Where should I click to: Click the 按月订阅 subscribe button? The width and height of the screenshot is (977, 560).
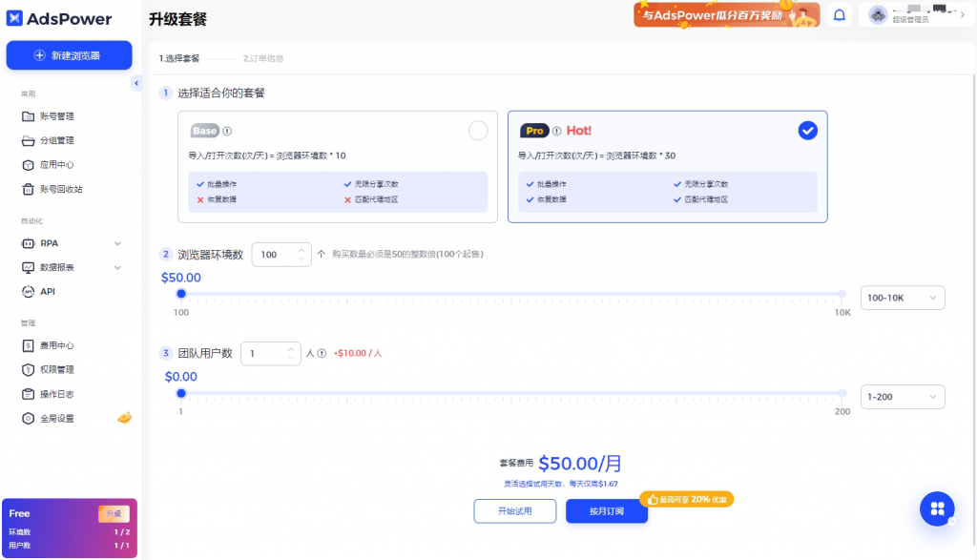click(606, 511)
